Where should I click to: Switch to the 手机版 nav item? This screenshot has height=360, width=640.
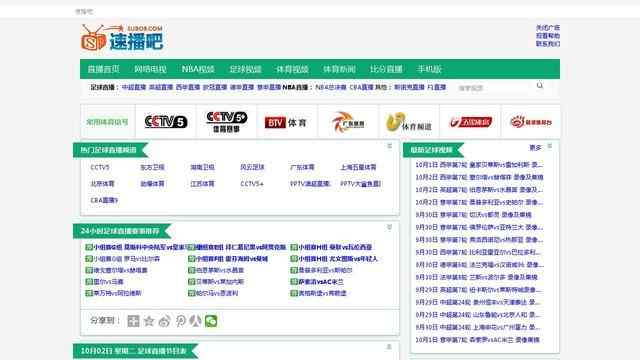pyautogui.click(x=429, y=69)
